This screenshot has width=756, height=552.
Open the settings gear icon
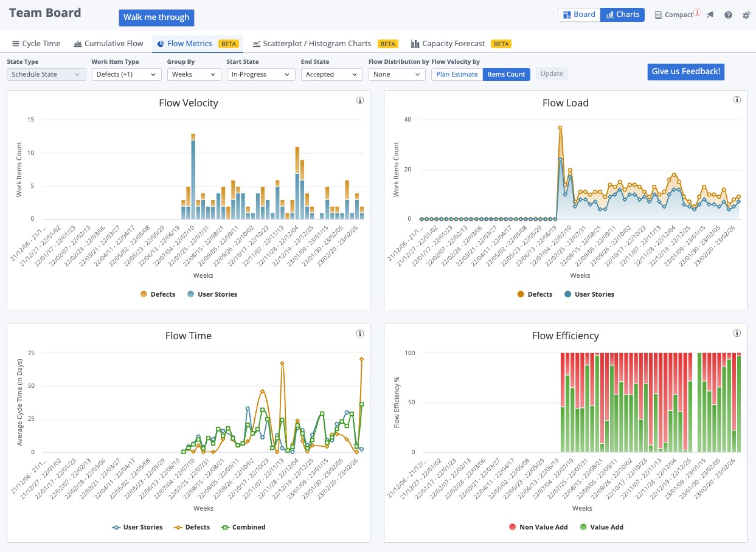[746, 15]
